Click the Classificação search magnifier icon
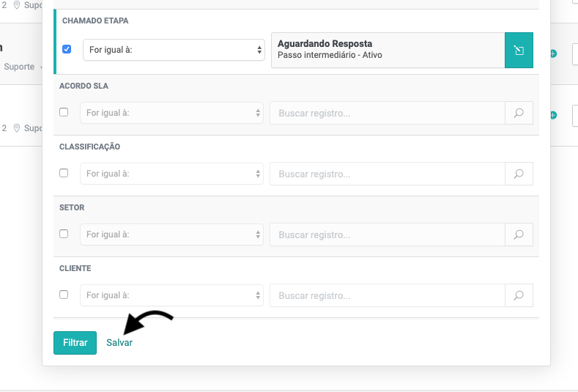The height and width of the screenshot is (392, 578). click(x=519, y=174)
